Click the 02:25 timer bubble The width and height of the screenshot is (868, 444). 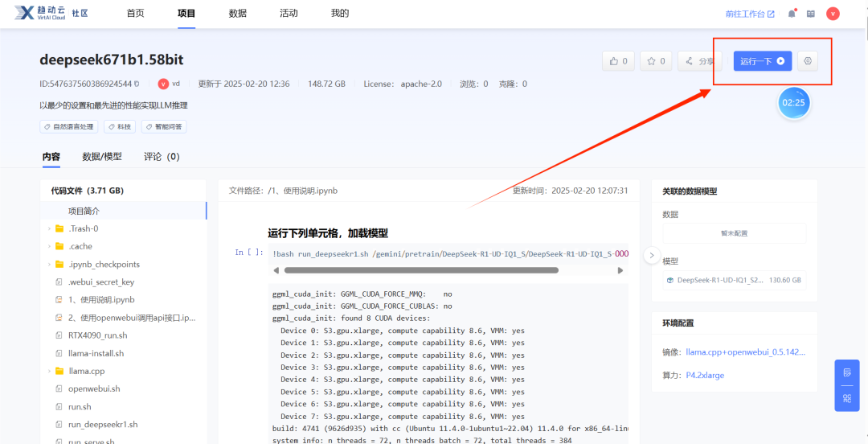pos(794,103)
